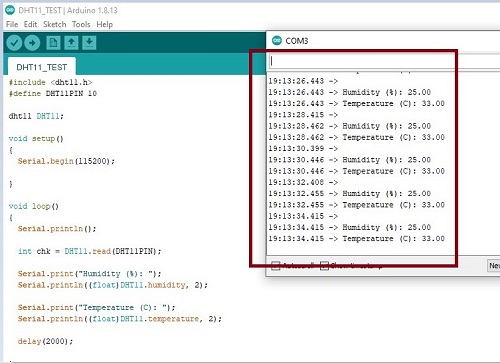Select the DHT11_TEST sketch tab
500x363 pixels.
42,67
